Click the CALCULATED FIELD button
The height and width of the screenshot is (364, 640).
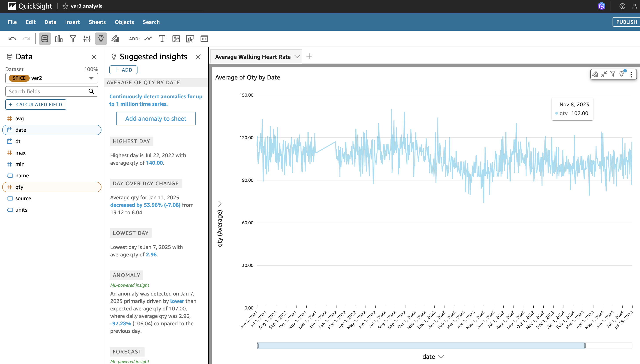coord(36,105)
